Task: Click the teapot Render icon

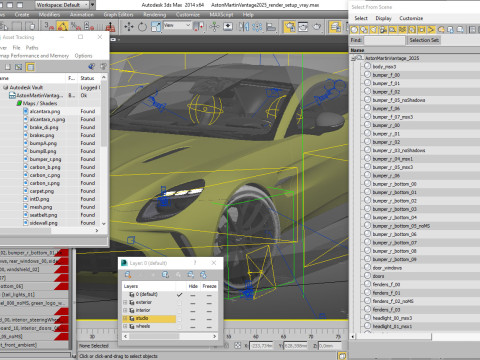Action: coord(317,27)
